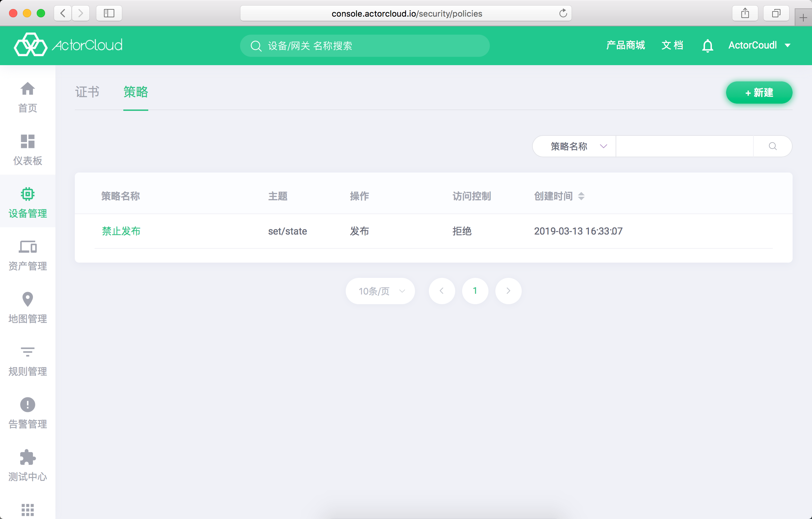Screen dimensions: 812x519
Task: Open 资产管理 in the sidebar
Action: pos(28,255)
